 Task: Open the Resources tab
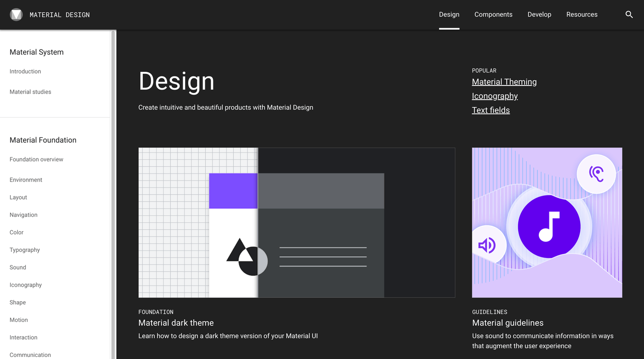(582, 15)
